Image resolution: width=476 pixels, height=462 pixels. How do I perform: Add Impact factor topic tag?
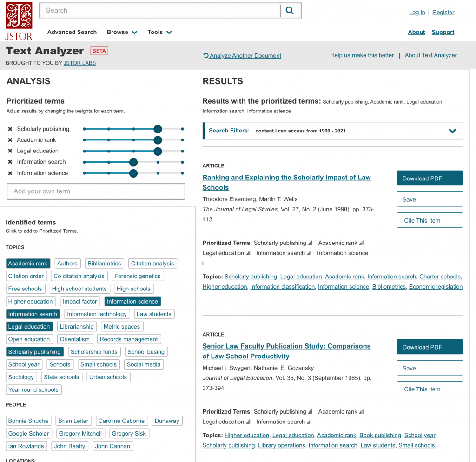pos(80,302)
